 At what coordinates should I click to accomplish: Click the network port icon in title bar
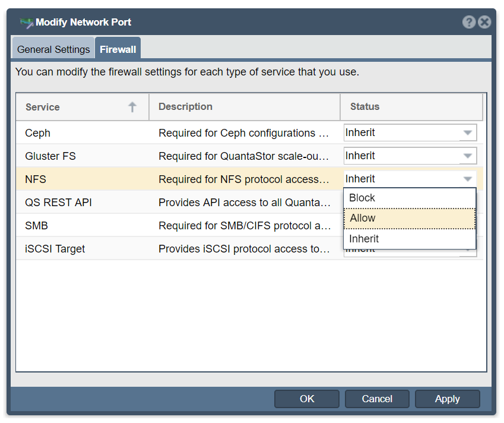27,23
